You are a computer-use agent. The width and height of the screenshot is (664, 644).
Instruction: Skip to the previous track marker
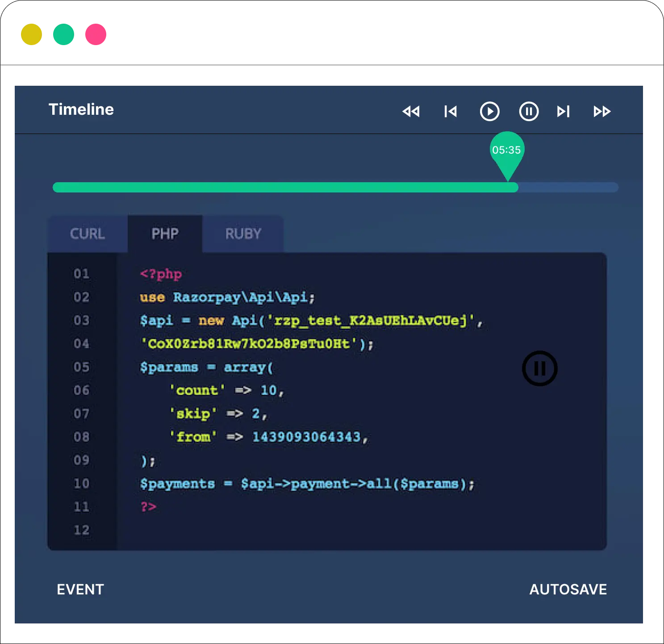[x=450, y=111]
